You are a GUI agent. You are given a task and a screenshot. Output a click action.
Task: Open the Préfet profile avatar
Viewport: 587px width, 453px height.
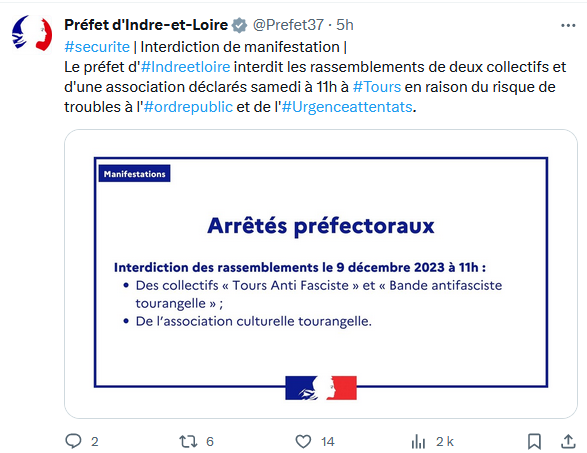tap(32, 33)
